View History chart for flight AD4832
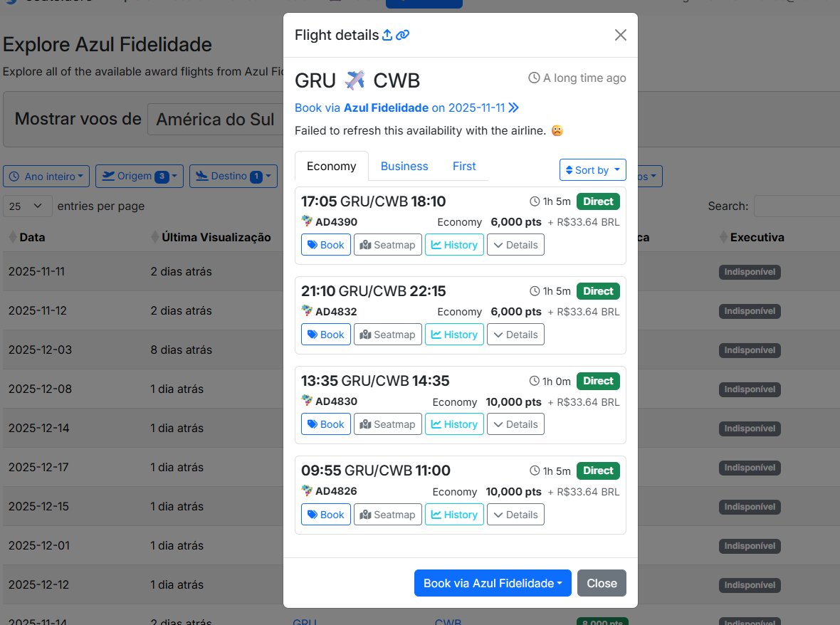 pyautogui.click(x=454, y=335)
